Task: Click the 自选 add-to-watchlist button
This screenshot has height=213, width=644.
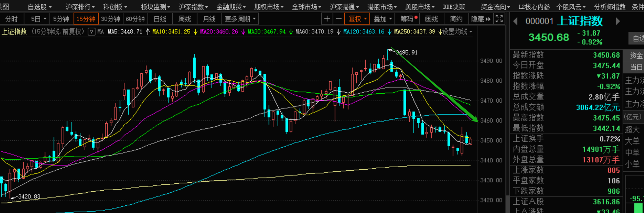Action: coord(637,38)
